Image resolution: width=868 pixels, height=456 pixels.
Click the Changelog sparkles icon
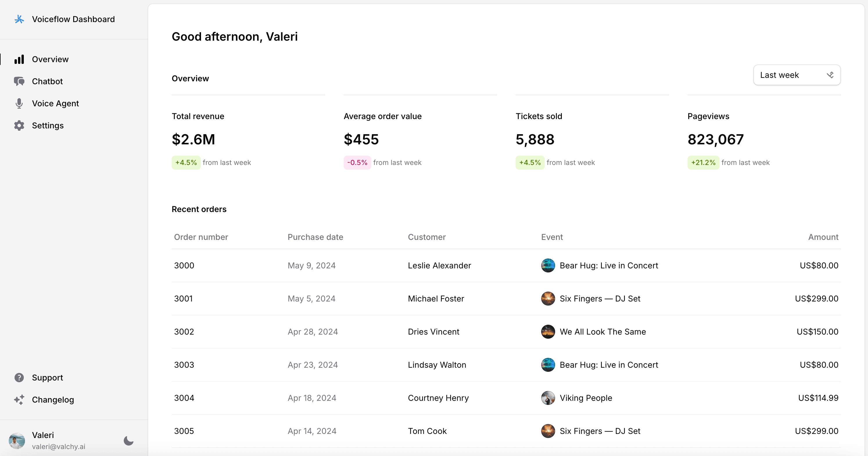tap(19, 400)
